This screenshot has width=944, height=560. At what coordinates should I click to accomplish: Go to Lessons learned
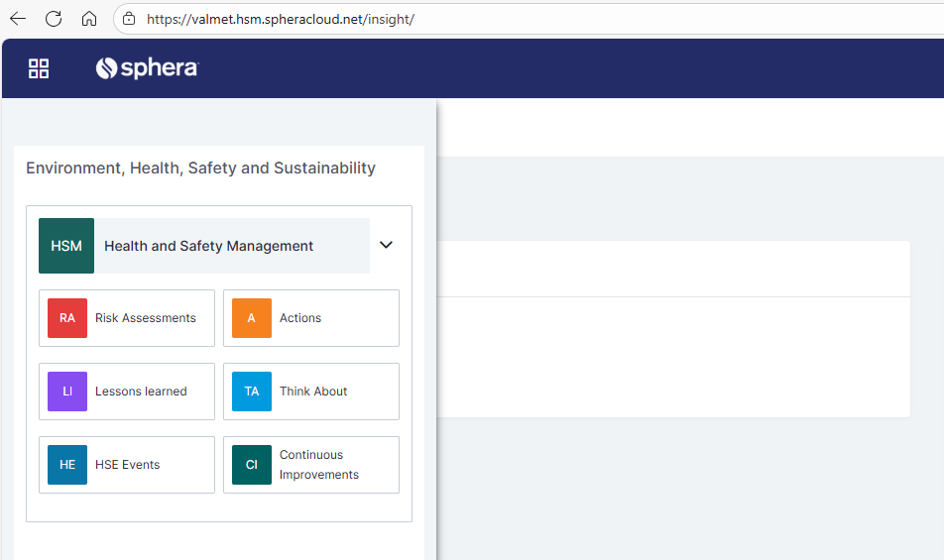tap(141, 392)
